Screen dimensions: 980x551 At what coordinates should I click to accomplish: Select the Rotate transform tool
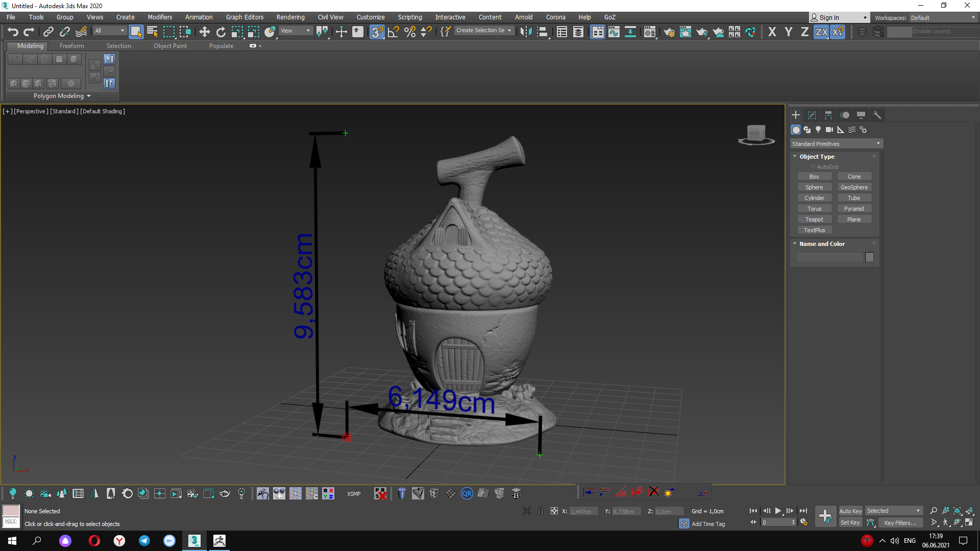(220, 32)
